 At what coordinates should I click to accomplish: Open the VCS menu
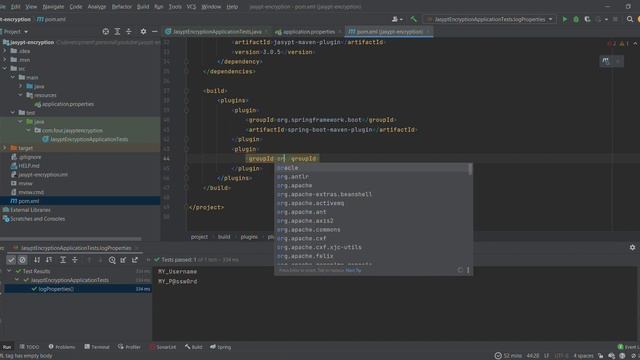191,7
